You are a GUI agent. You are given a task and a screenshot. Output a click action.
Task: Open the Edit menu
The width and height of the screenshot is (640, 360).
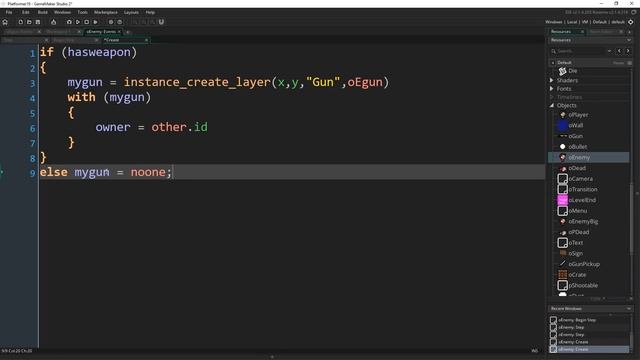click(x=26, y=12)
